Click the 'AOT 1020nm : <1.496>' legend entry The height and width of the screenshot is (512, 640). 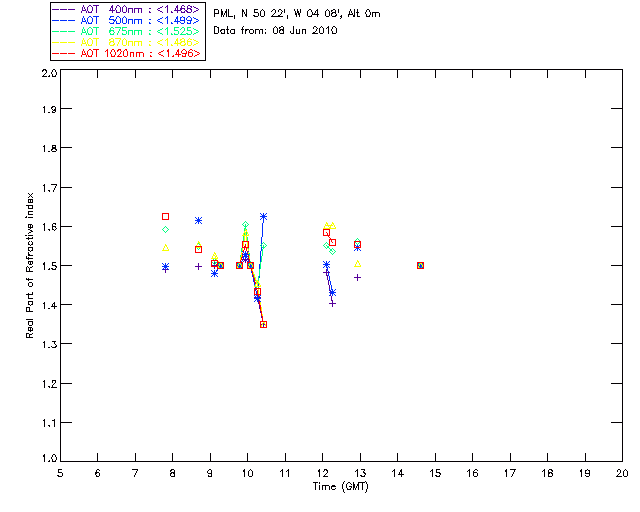pyautogui.click(x=126, y=53)
